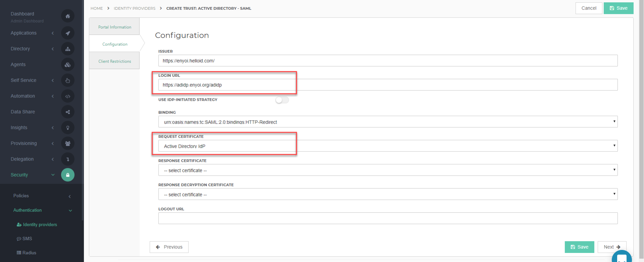Image resolution: width=644 pixels, height=262 pixels.
Task: Click the Dashboard home icon
Action: 68,16
